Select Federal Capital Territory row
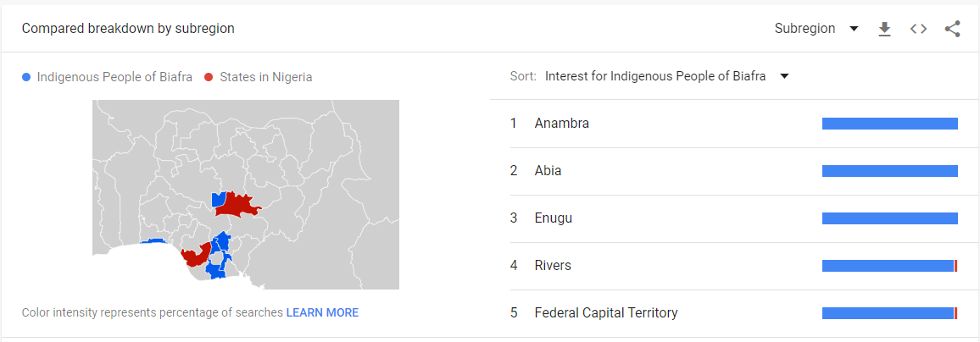980x342 pixels. point(735,313)
